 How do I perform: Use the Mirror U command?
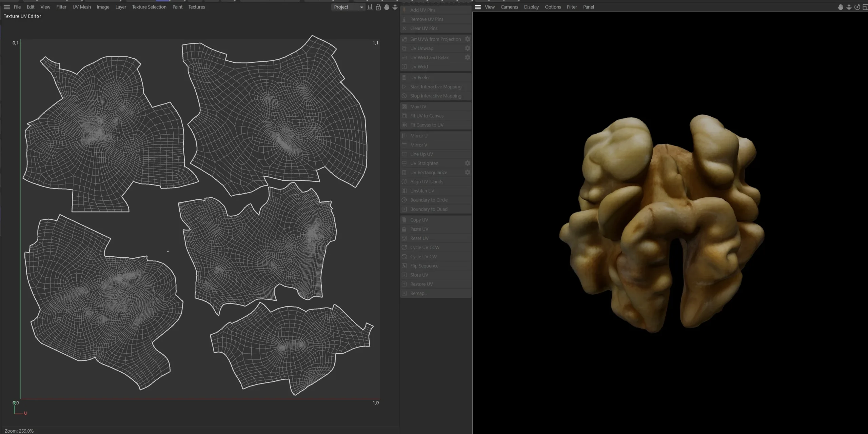pyautogui.click(x=418, y=136)
